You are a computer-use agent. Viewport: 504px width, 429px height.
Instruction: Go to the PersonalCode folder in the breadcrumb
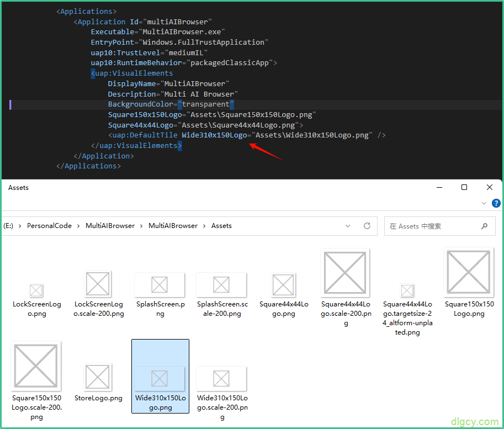(x=49, y=226)
